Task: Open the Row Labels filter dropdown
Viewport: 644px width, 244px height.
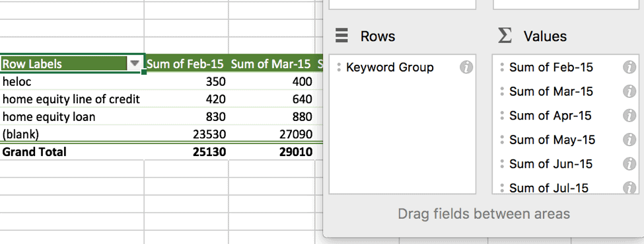Action: [135, 63]
